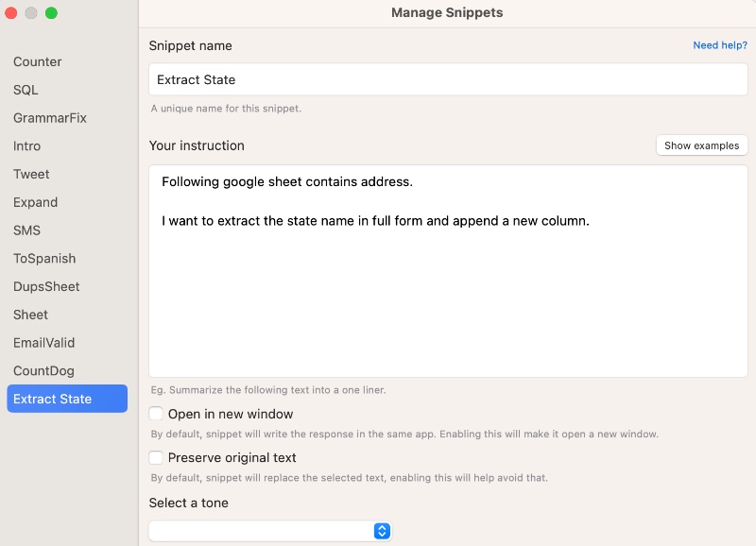
Task: Choose the EmailValid snippet
Action: [x=44, y=343]
